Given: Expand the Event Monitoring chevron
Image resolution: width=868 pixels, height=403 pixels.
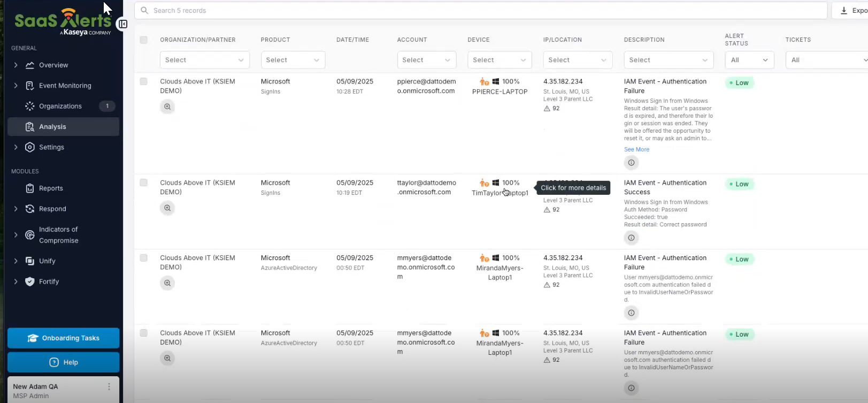Looking at the screenshot, I should (16, 86).
